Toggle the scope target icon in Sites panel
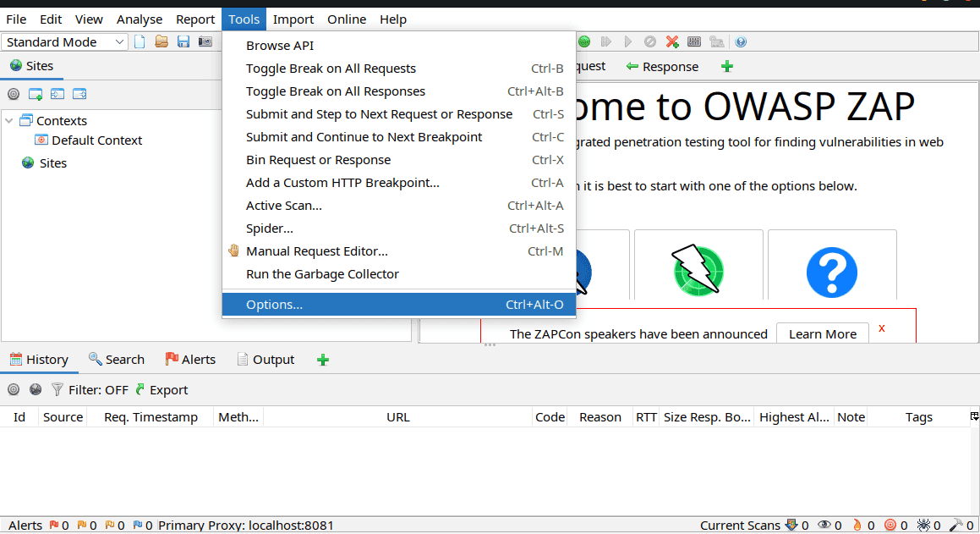The height and width of the screenshot is (534, 980). pyautogui.click(x=13, y=94)
